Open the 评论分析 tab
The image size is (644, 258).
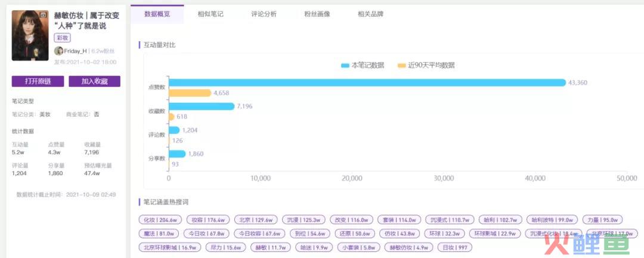264,14
